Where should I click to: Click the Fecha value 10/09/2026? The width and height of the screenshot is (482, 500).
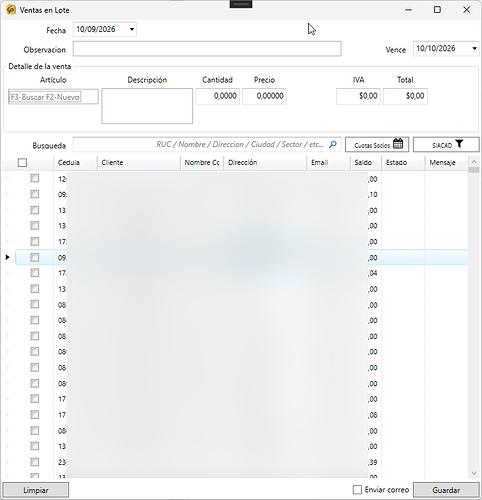[96, 29]
